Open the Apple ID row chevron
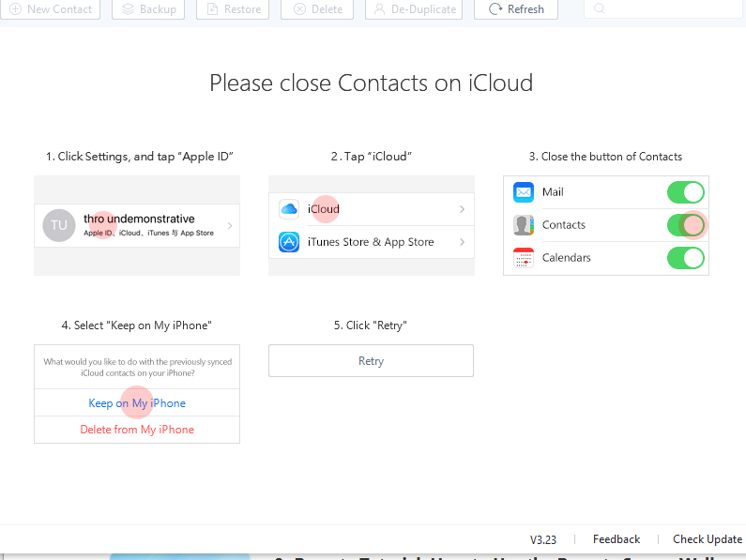Viewport: 746px width, 560px height. pos(230,225)
